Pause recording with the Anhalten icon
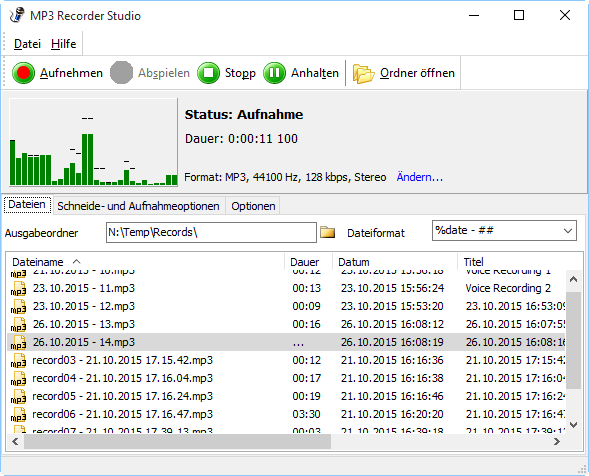Screen dimensions: 589x476 tap(274, 73)
